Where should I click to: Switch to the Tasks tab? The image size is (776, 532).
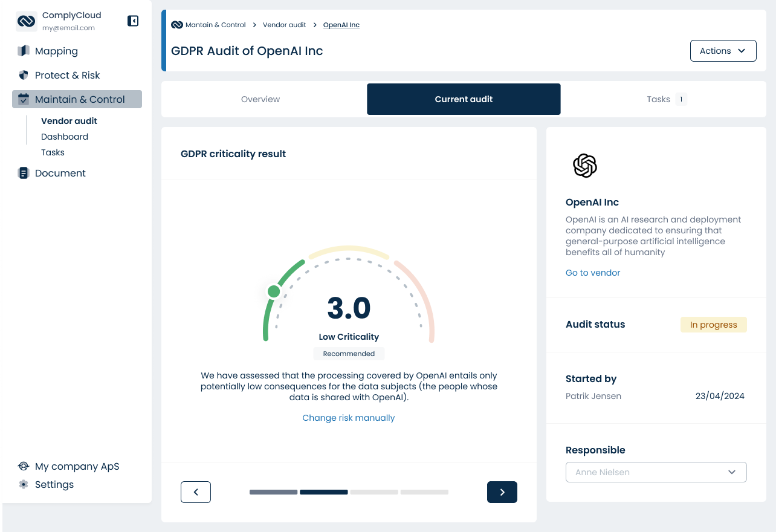point(667,99)
